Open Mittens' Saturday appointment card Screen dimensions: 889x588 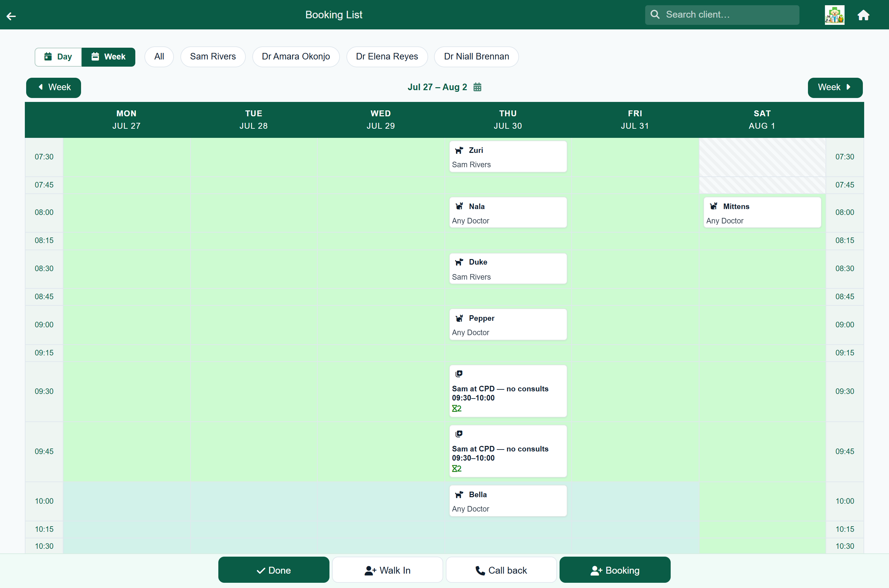762,212
